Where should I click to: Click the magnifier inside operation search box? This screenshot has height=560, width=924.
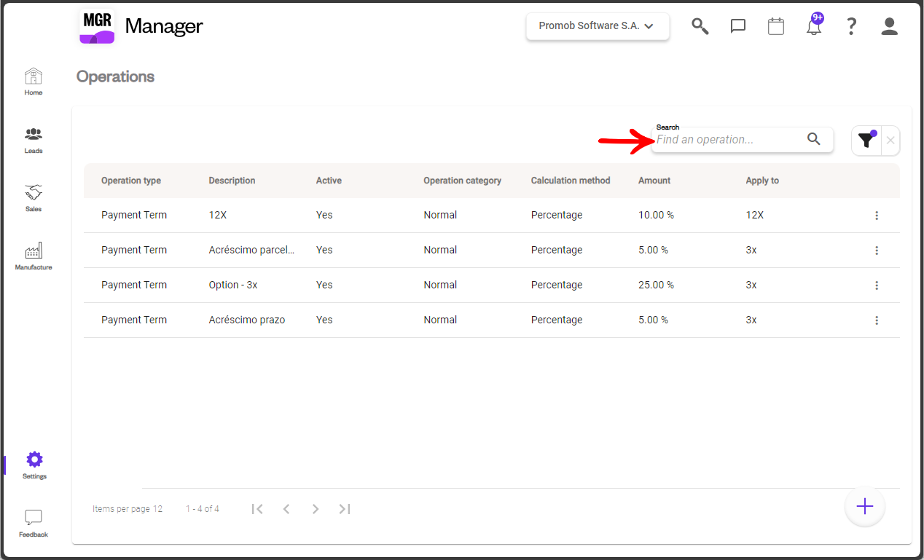[814, 139]
